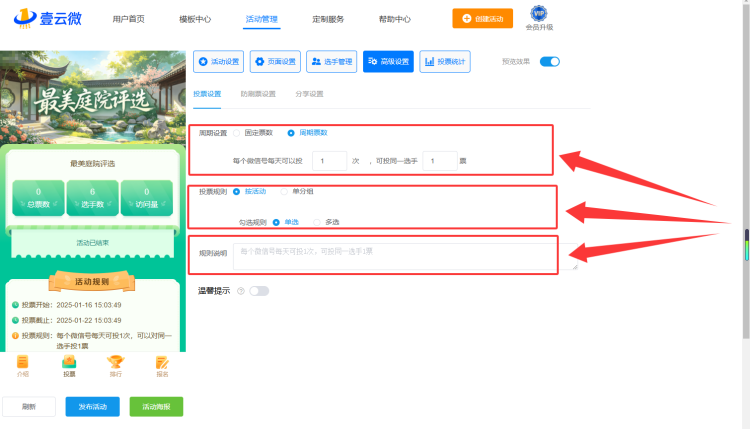The height and width of the screenshot is (429, 750).
Task: Select the 多选 radio option
Action: pyautogui.click(x=317, y=222)
